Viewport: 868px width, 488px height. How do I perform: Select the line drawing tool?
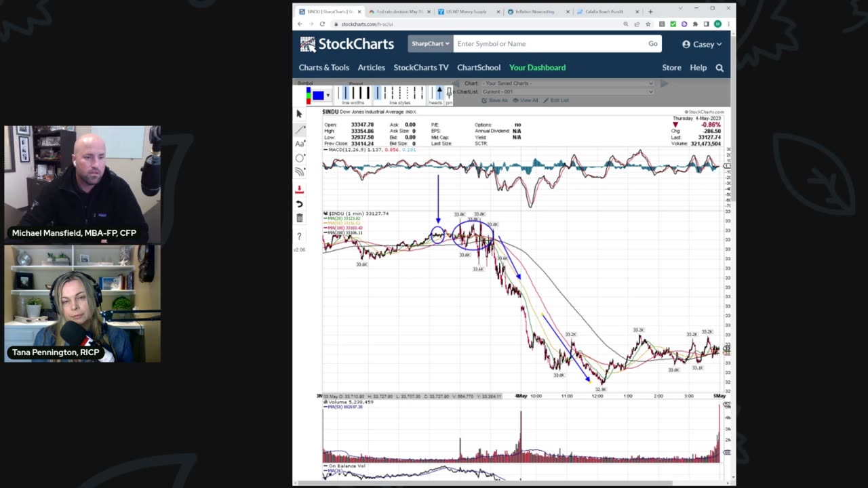[x=300, y=129]
